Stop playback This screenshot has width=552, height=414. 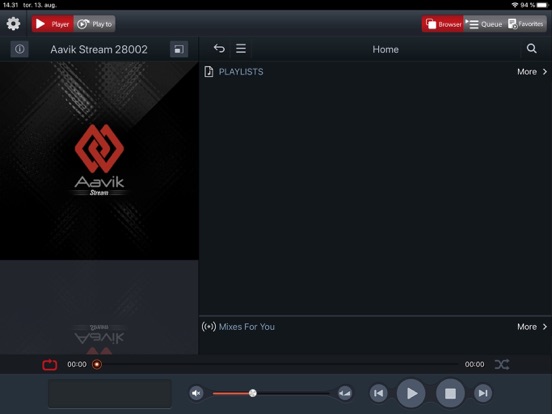[450, 393]
